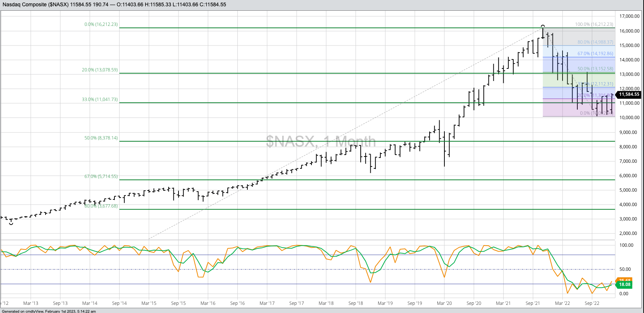
Task: Click the Sep '20 date label
Action: click(474, 303)
